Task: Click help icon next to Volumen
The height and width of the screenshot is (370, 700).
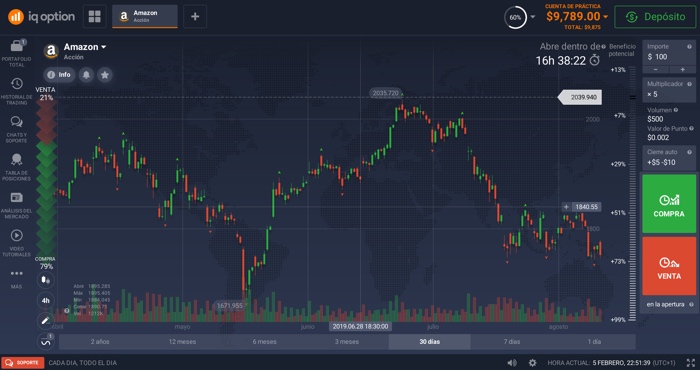Action: [676, 110]
